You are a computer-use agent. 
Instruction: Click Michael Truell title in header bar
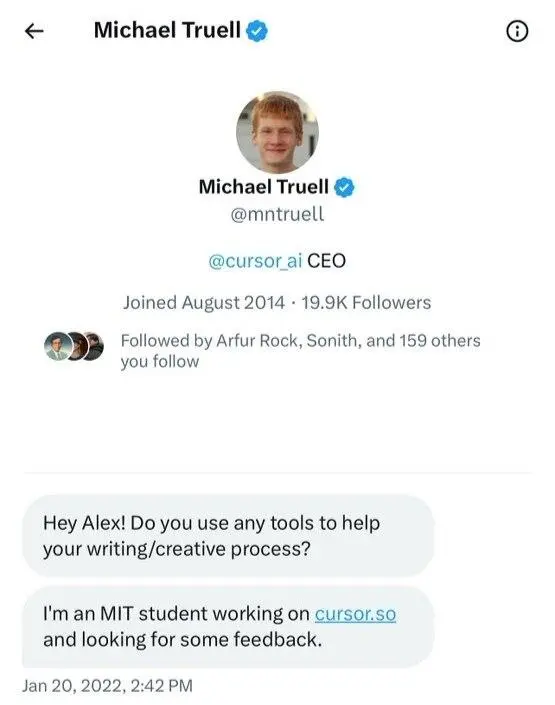point(167,31)
